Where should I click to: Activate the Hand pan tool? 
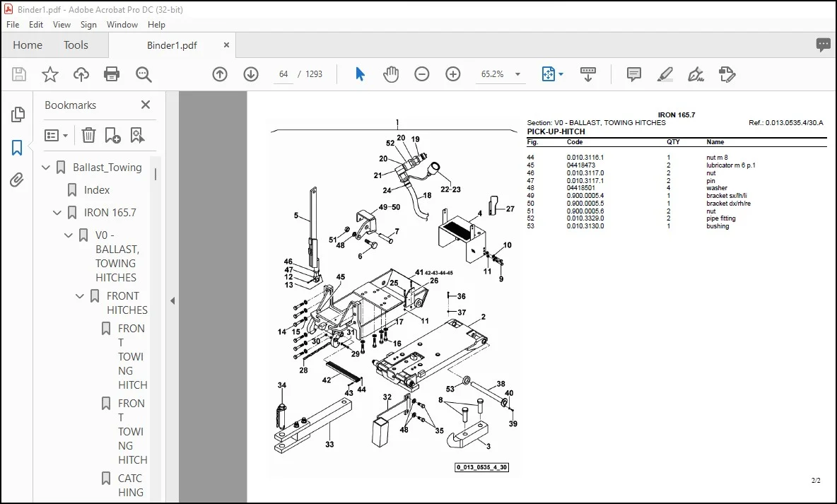[391, 74]
